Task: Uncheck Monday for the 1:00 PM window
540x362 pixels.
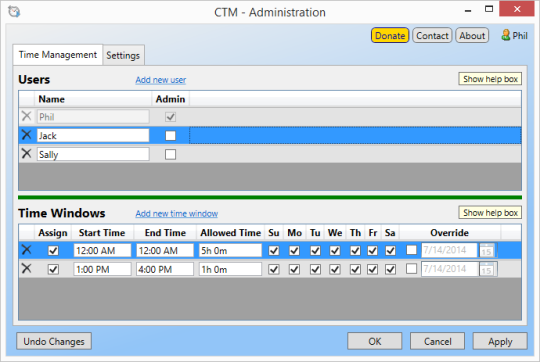Action: point(294,269)
